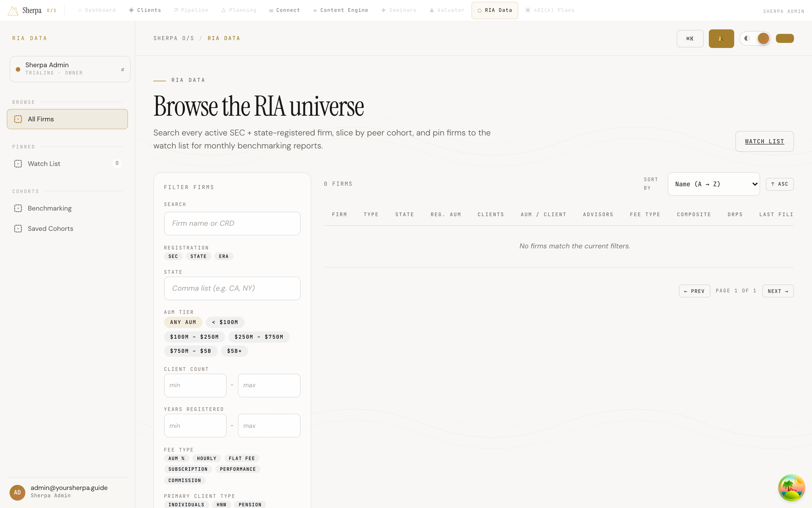Click the Saved Cohorts sidebar icon

pos(18,229)
